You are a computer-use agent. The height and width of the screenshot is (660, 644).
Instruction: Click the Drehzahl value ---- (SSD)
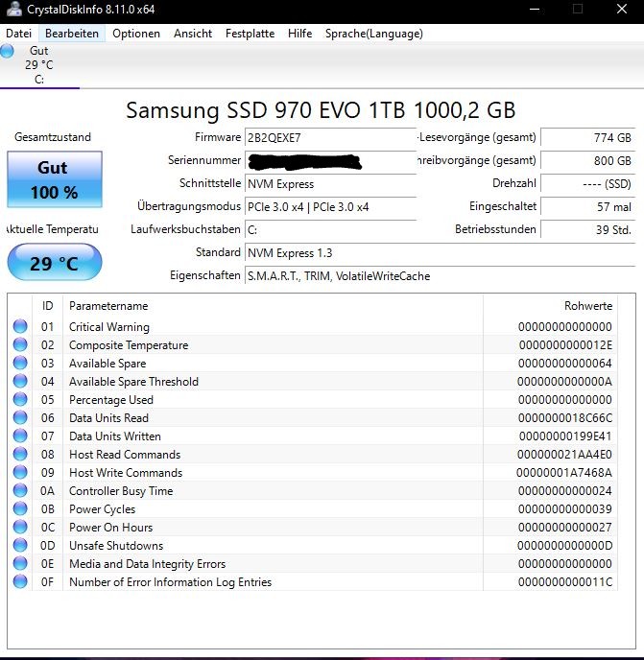pos(587,184)
